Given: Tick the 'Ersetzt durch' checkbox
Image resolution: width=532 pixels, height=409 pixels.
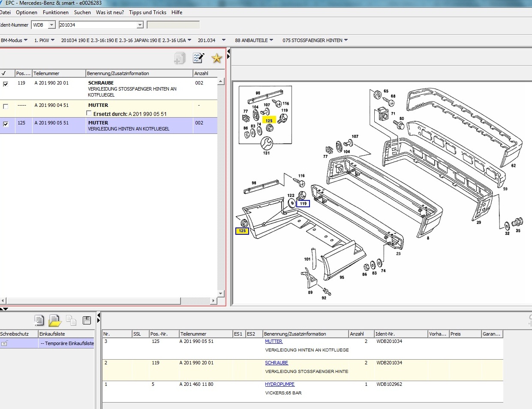Looking at the screenshot, I should click(89, 113).
